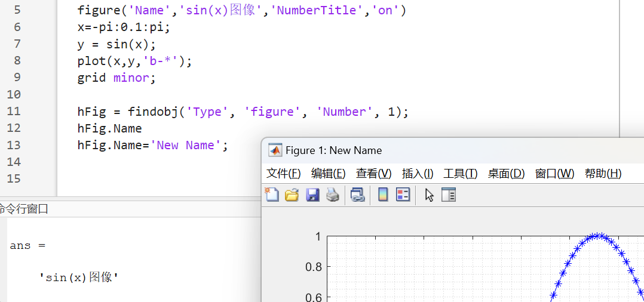Toggle the Insert Colorbar tool

point(384,195)
